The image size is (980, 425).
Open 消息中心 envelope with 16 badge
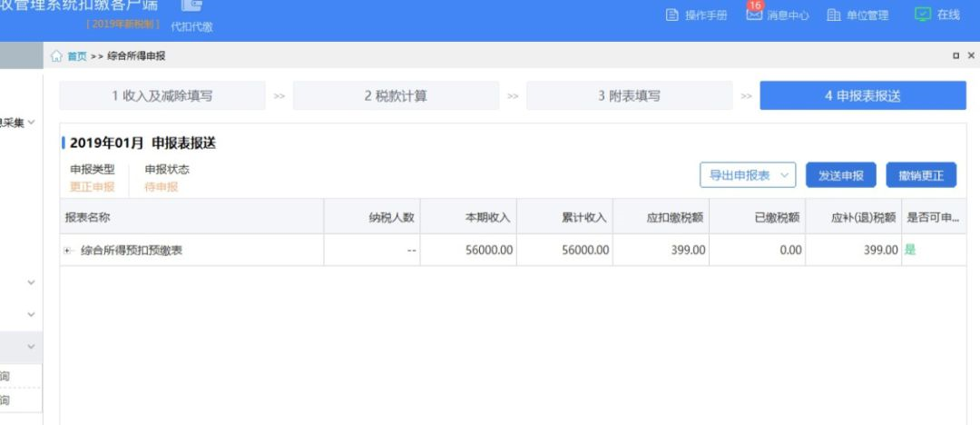pos(753,15)
